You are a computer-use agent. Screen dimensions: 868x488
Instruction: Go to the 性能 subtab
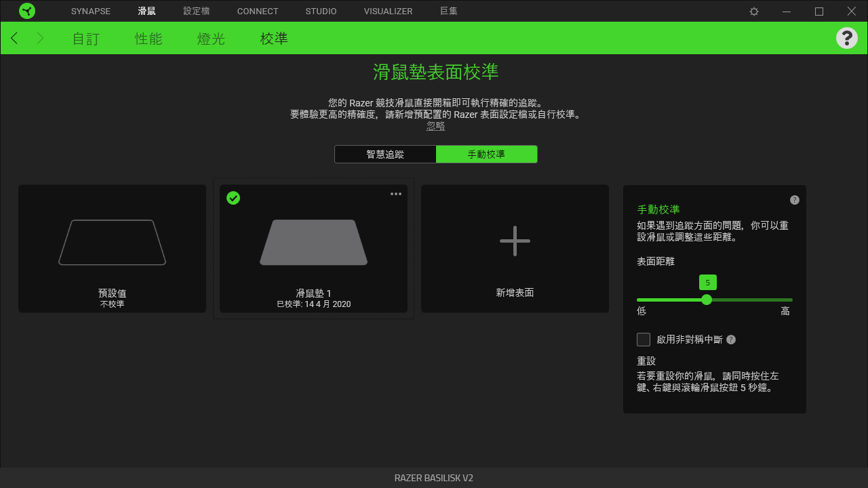149,39
